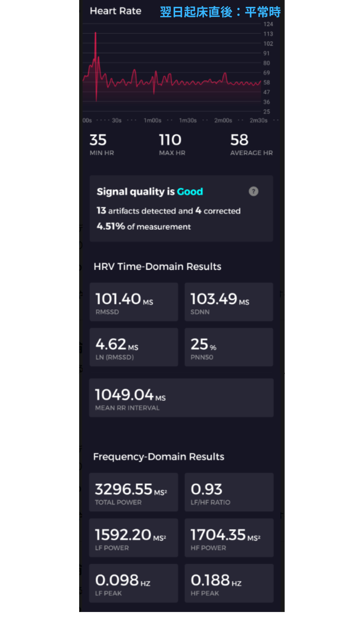Open the LF Power 1592.20 card
The height and width of the screenshot is (637, 364).
(x=133, y=538)
